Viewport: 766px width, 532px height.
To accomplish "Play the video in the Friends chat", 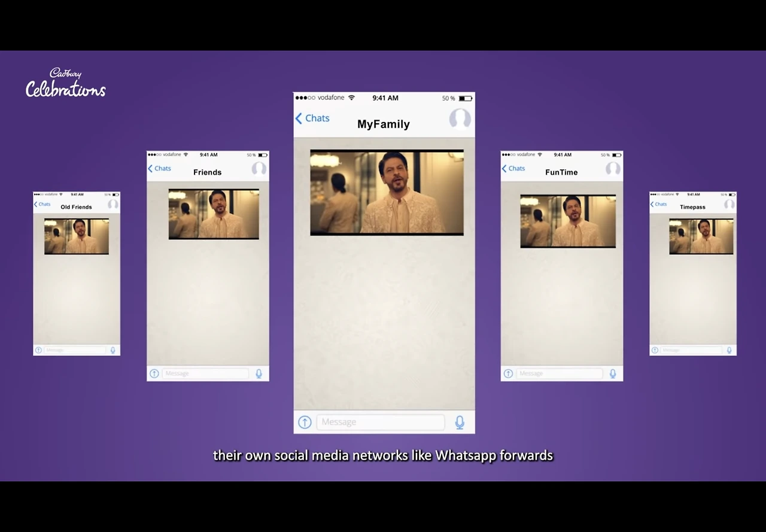I will (x=214, y=214).
